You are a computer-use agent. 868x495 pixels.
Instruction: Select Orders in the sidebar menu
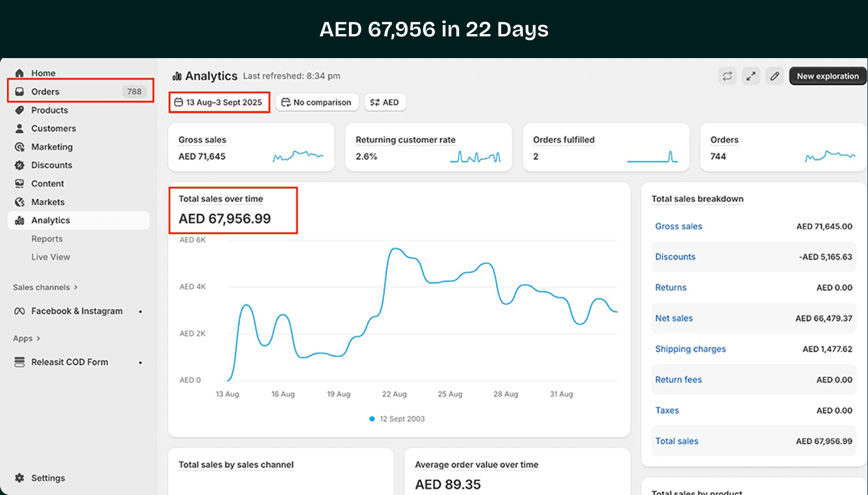45,92
